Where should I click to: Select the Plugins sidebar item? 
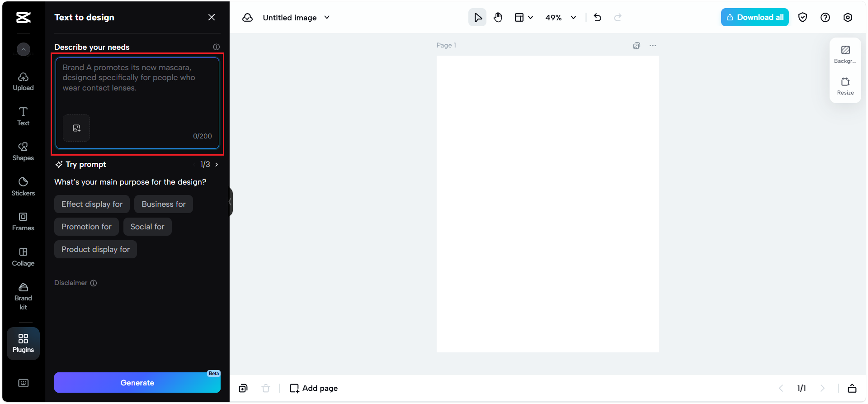pos(23,343)
